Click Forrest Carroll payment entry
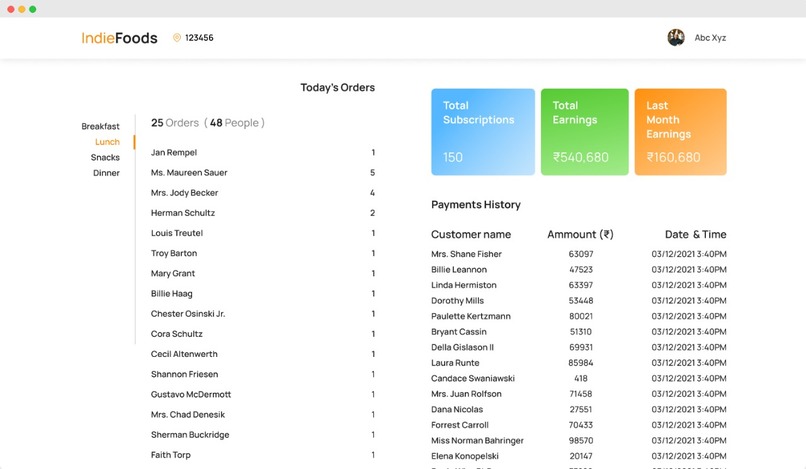Viewport: 806px width, 469px height. pos(460,425)
